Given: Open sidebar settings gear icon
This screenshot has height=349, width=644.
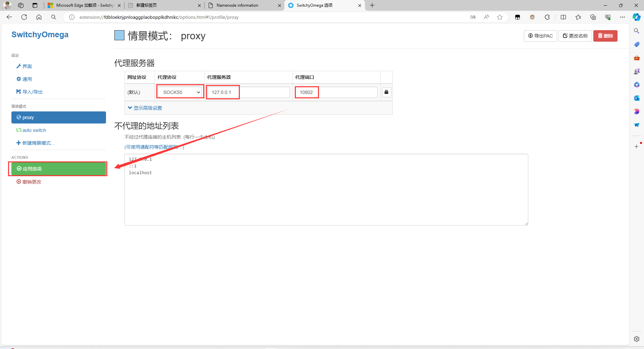Looking at the screenshot, I should coord(636,339).
